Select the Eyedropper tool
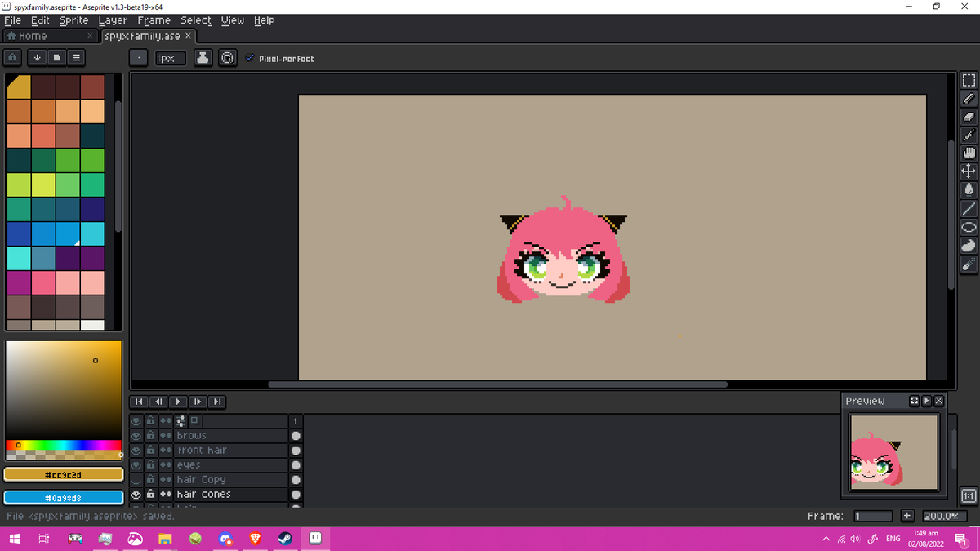 click(x=969, y=135)
